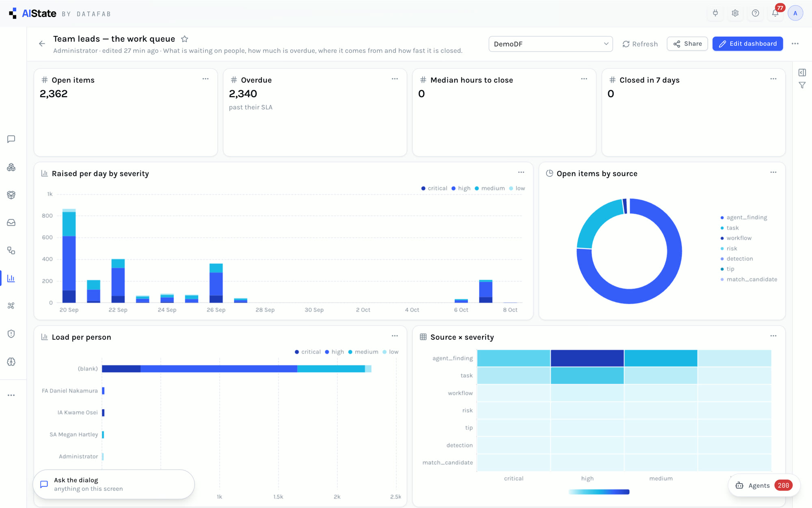Screen dimensions: 812x508
Task: Toggle high series in Raised per day legend
Action: (461, 188)
